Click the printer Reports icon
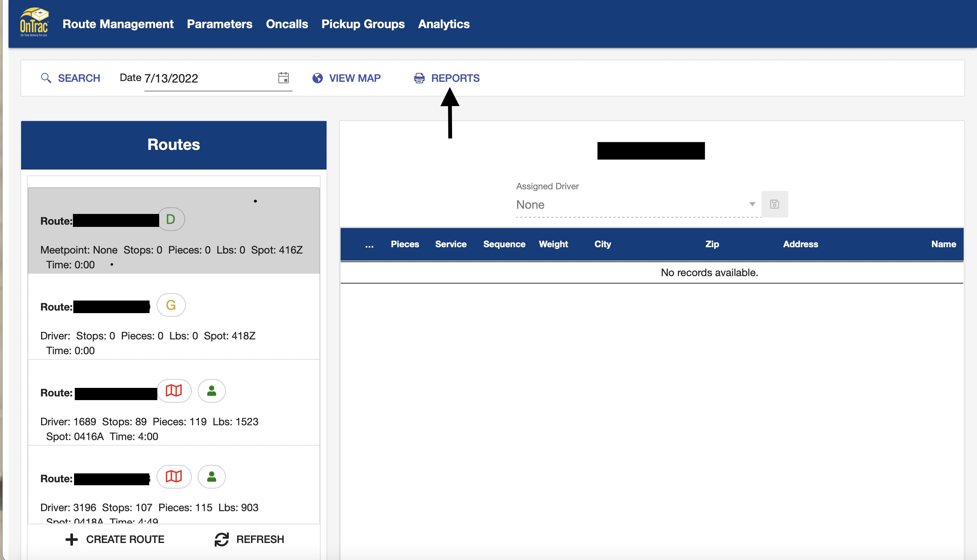Screen dimensions: 977x560 (x=419, y=78)
